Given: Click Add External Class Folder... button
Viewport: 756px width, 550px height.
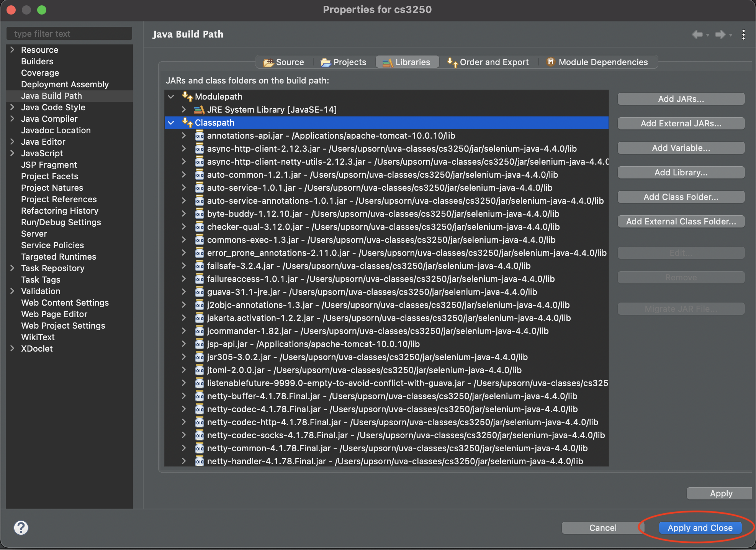Looking at the screenshot, I should click(681, 221).
